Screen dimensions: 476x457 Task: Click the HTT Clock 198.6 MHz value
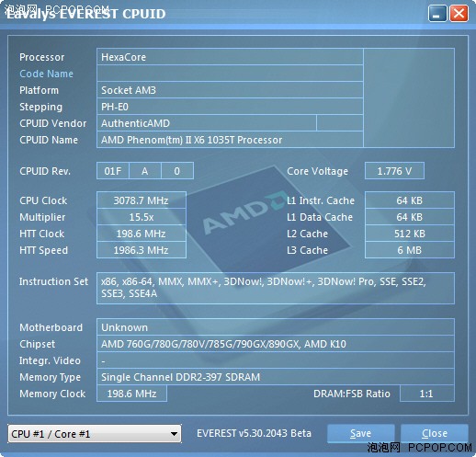coord(142,234)
